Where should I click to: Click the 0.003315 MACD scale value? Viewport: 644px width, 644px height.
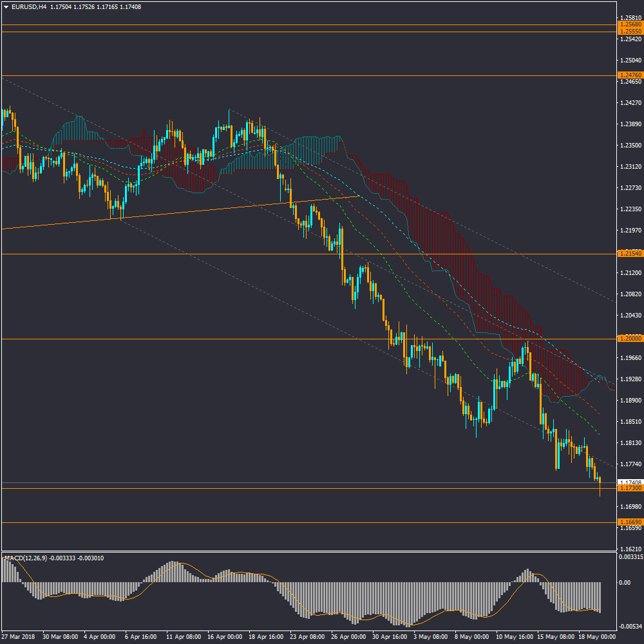tap(629, 556)
